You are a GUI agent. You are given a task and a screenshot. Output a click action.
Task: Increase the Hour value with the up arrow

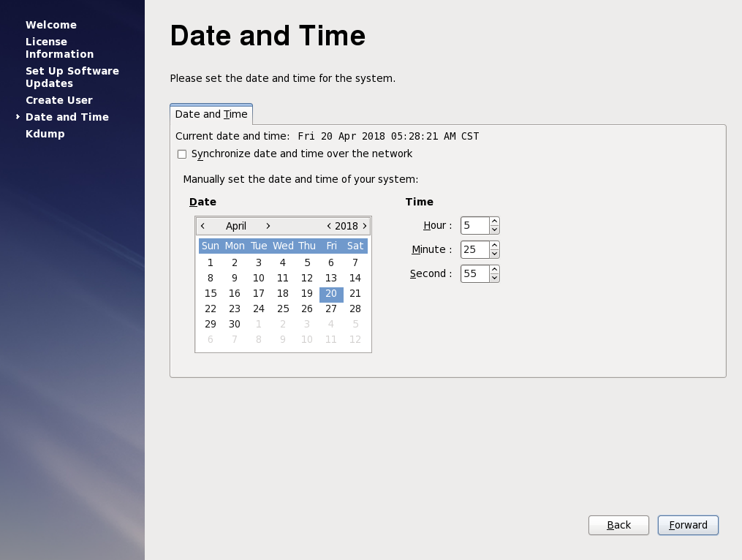coord(494,221)
